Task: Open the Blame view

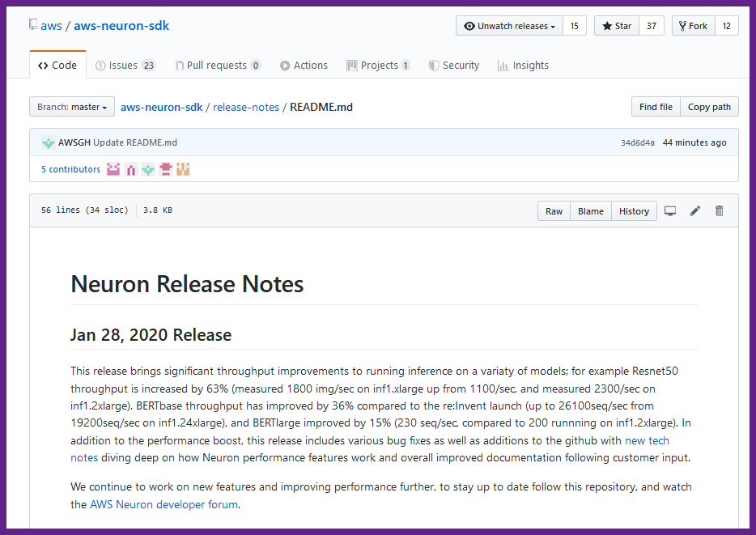Action: (x=591, y=211)
